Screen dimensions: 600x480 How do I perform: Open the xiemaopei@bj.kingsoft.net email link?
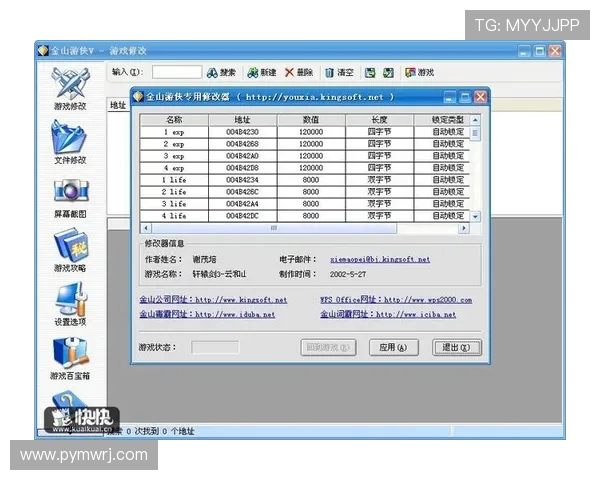point(380,259)
